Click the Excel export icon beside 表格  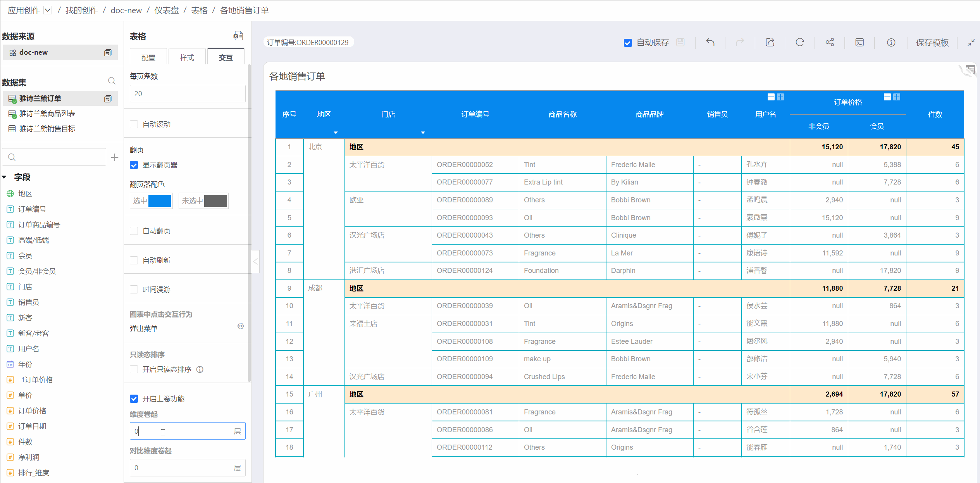pyautogui.click(x=238, y=36)
